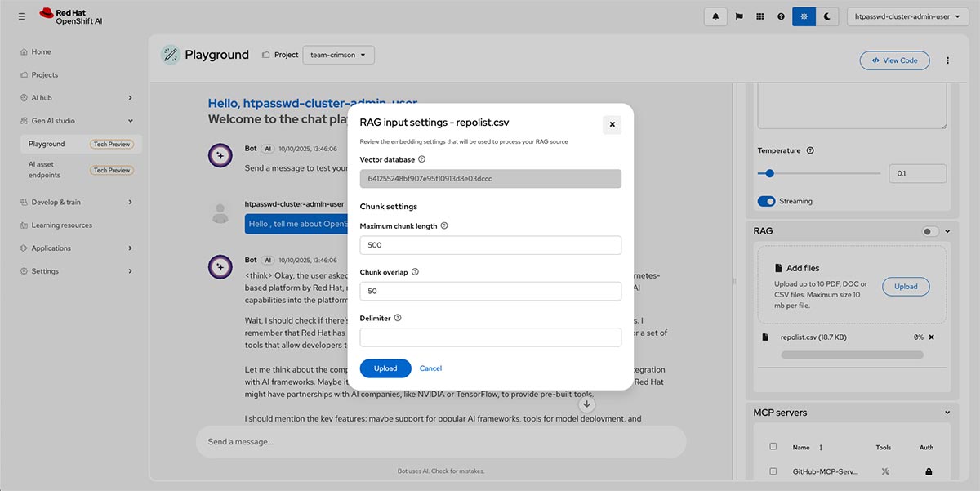Viewport: 980px width, 491px height.
Task: Click the Temperature slider handle
Action: [769, 173]
